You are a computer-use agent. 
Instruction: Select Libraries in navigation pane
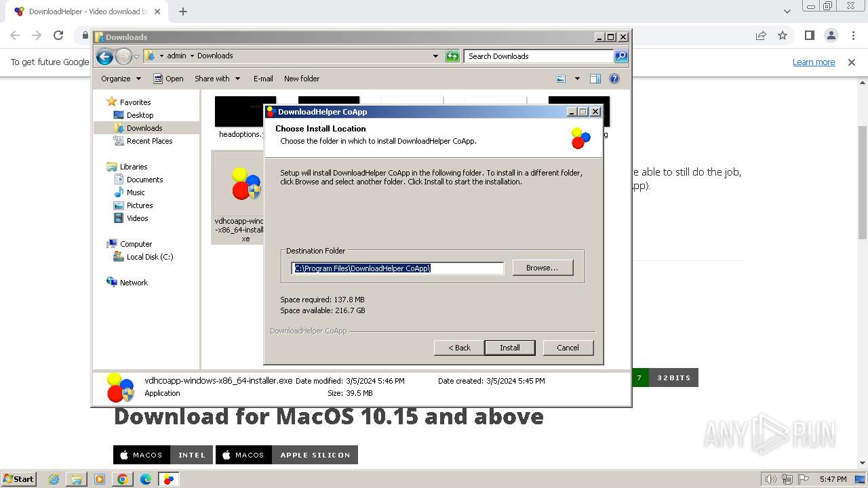click(134, 167)
